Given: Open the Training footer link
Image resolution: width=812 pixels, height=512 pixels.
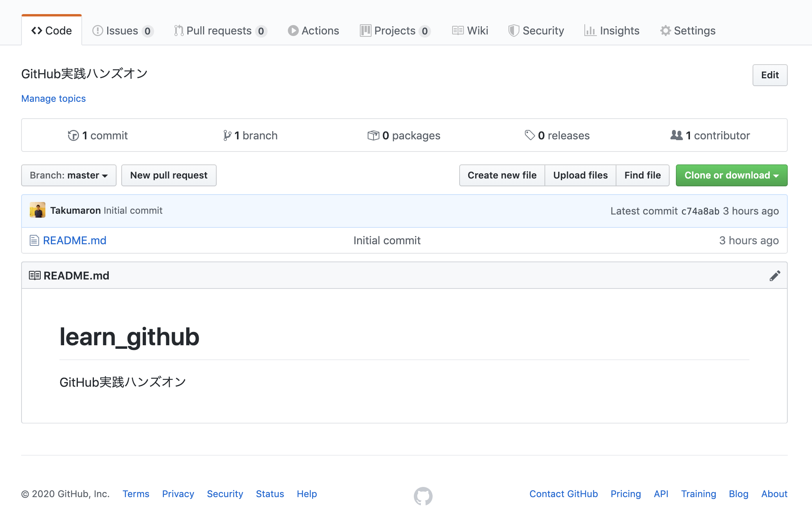Looking at the screenshot, I should pos(699,494).
